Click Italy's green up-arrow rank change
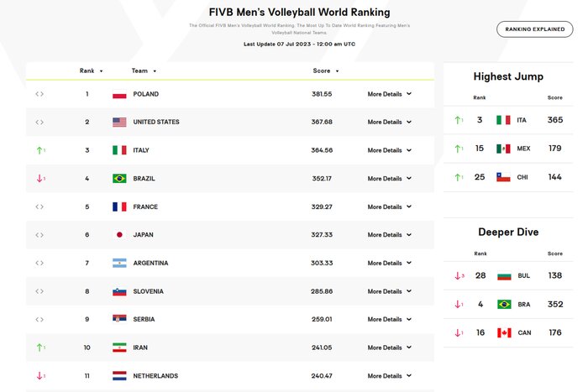The height and width of the screenshot is (392, 588). click(39, 150)
